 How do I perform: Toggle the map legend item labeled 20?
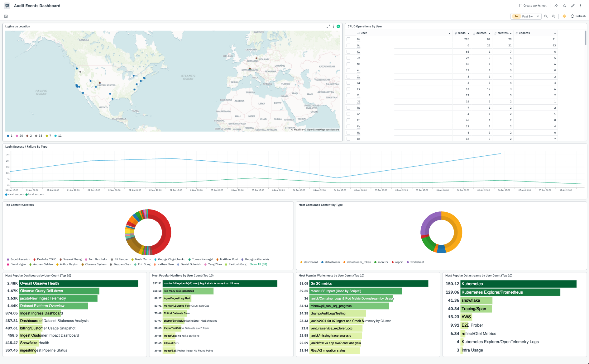coord(19,136)
